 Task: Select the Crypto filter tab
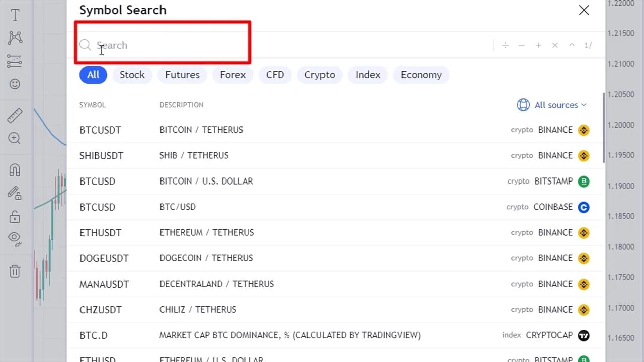319,75
